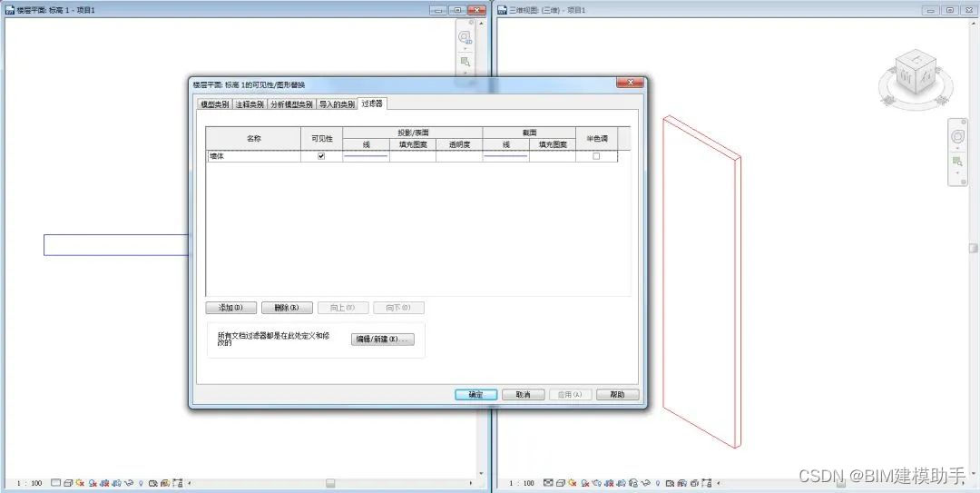Open temporary hide/isolate glasses in floor plan bar
Viewport: 980px width, 493px height.
(129, 483)
